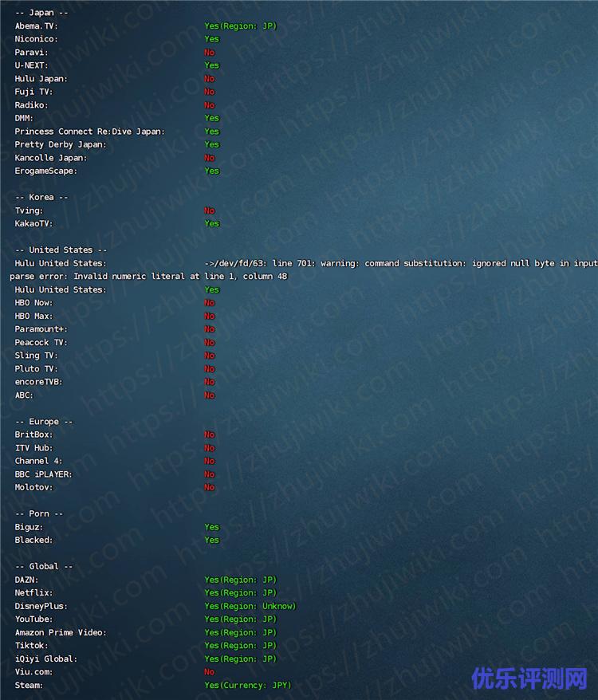This screenshot has width=598, height=700.
Task: Click the 'DMM:' label
Action: (24, 118)
